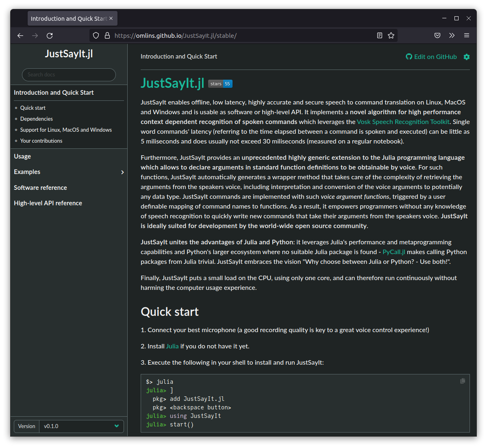Click the Quick start section heading
Screen dimensions: 487x448
click(170, 312)
